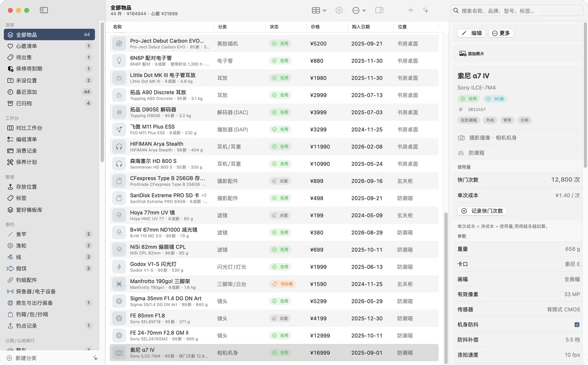Click the sparkle icon beside 新建分类
This screenshot has height=365, width=588.
[x=95, y=358]
